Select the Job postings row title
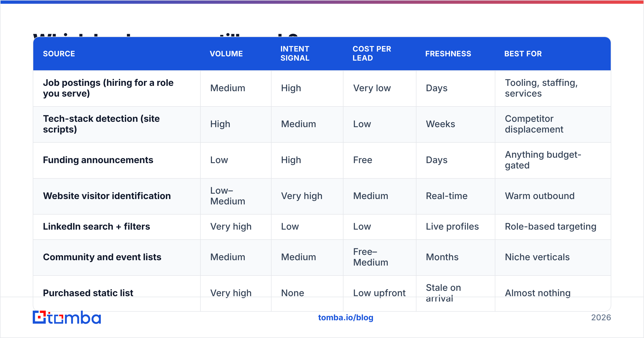 (108, 88)
